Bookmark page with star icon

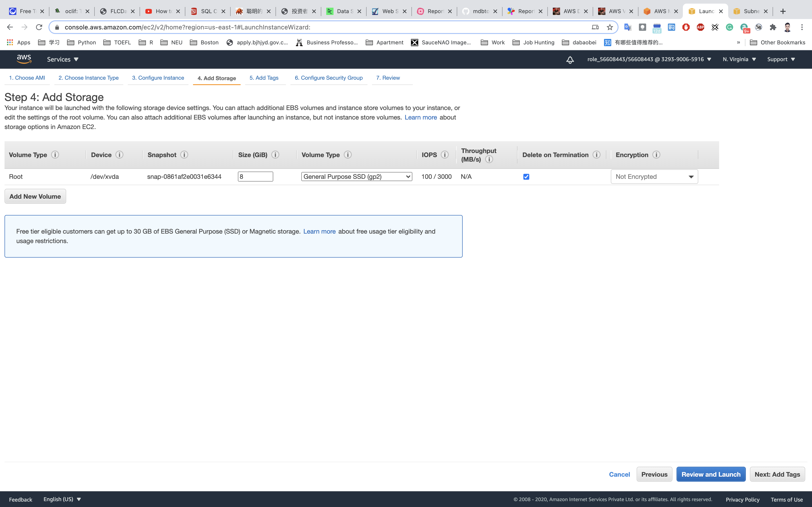pos(610,27)
